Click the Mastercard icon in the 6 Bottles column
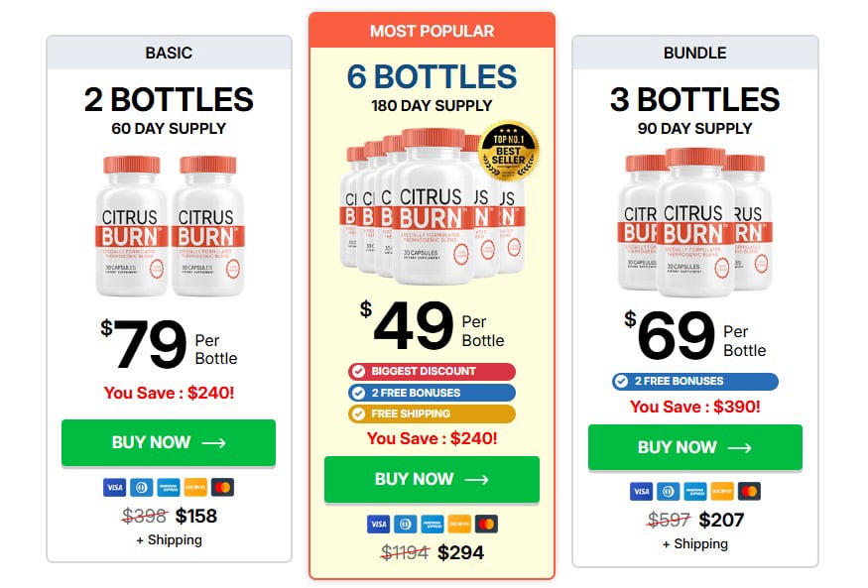868x588 pixels. [486, 524]
